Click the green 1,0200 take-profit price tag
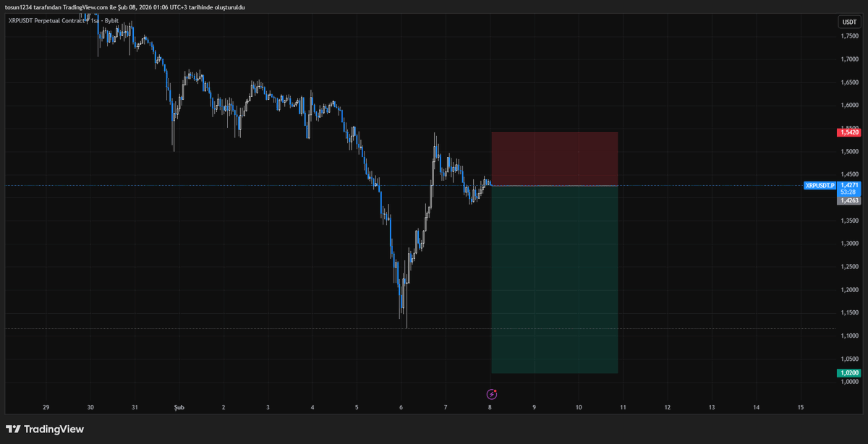Image resolution: width=868 pixels, height=444 pixels. [x=848, y=373]
